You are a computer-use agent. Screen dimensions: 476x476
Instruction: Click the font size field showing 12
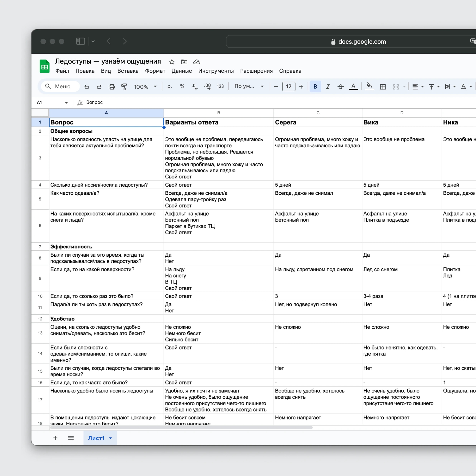click(288, 87)
